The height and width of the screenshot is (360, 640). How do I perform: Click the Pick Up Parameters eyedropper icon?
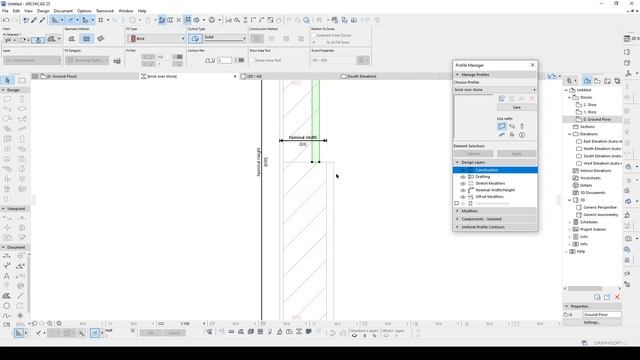coord(34,20)
